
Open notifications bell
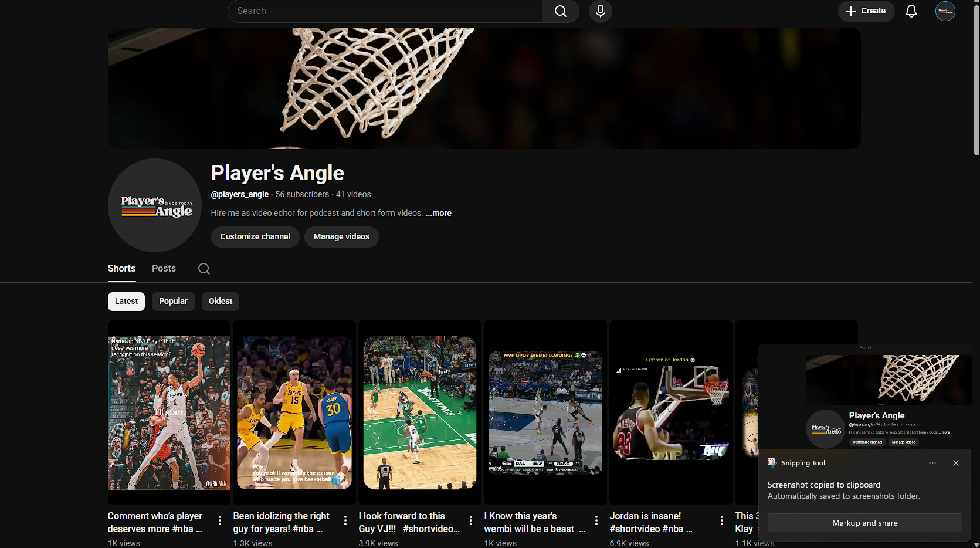(911, 11)
